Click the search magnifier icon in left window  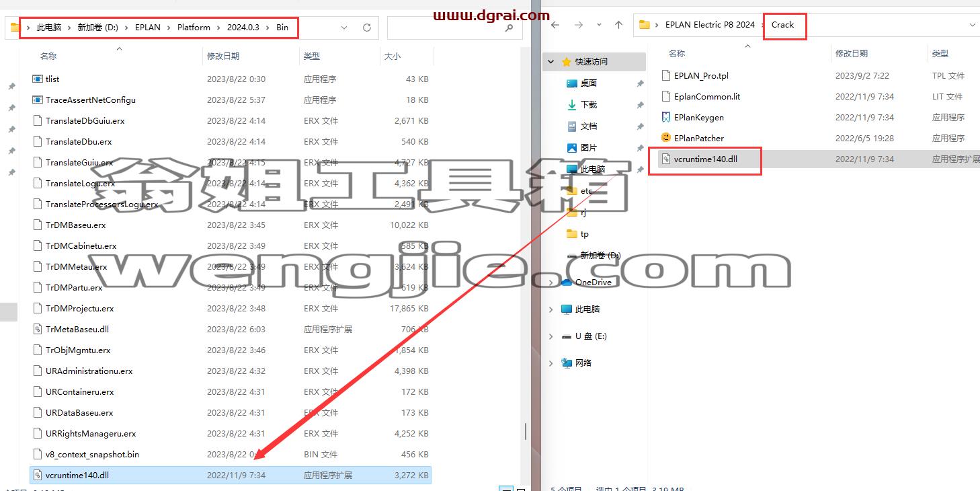coord(509,28)
